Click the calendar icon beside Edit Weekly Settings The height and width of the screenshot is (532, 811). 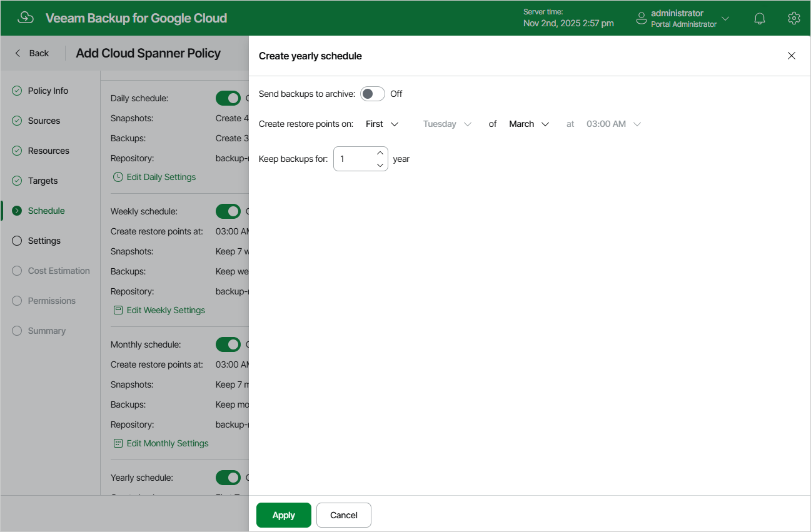pos(118,310)
